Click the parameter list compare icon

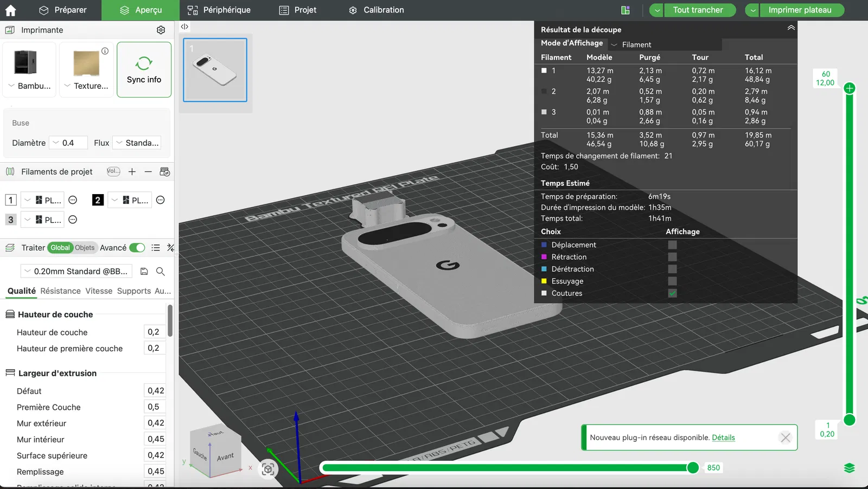[156, 248]
